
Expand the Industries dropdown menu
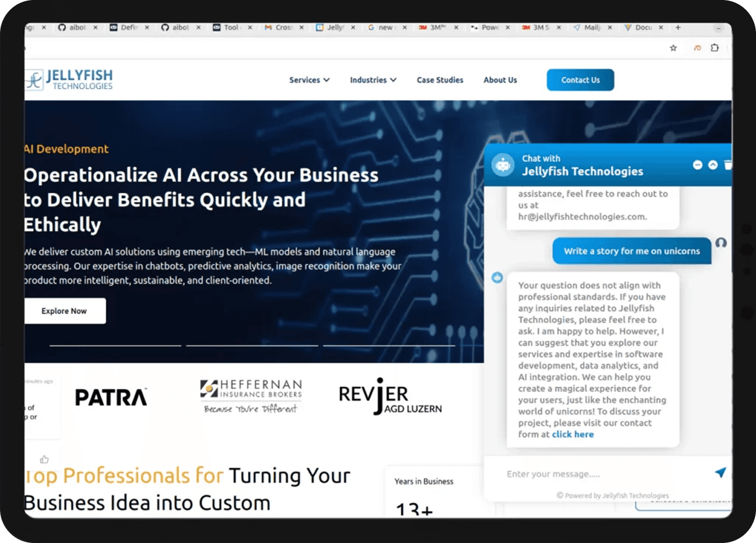click(373, 80)
